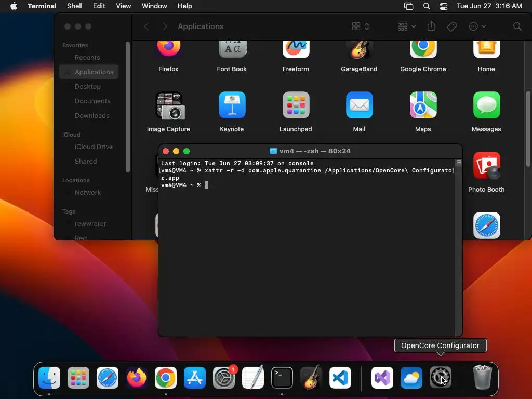Select Image Capture in Applications window
This screenshot has height=399, width=532.
[x=169, y=106]
